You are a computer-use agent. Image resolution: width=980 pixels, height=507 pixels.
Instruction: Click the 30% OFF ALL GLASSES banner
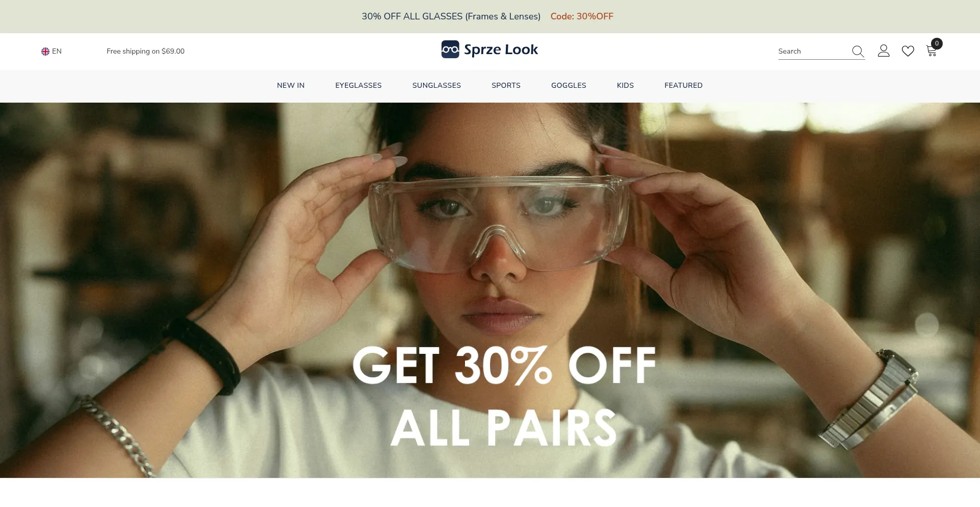click(x=451, y=16)
